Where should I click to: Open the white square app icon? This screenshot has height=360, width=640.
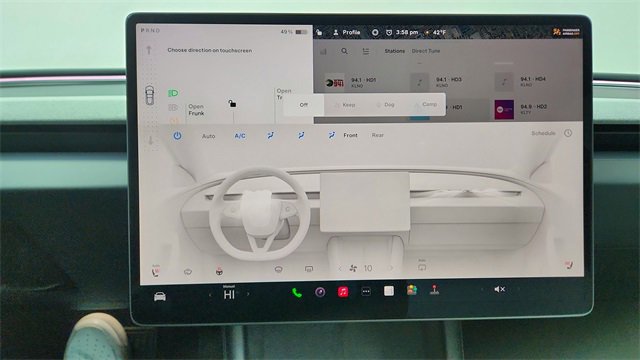point(389,291)
